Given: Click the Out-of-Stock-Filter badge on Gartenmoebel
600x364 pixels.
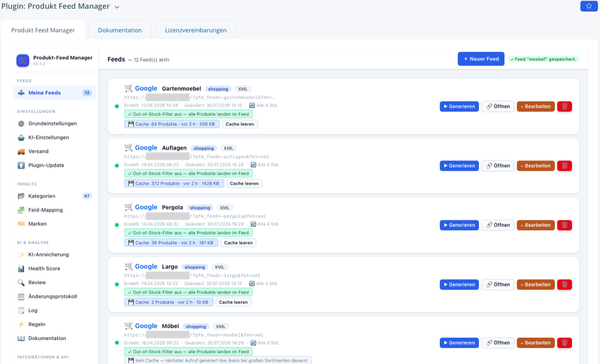Looking at the screenshot, I should coord(188,114).
